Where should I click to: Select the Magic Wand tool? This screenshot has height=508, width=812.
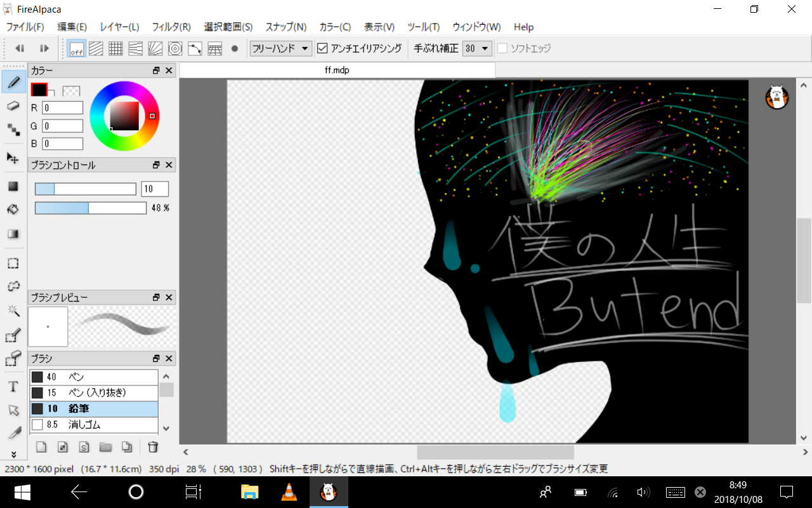13,311
